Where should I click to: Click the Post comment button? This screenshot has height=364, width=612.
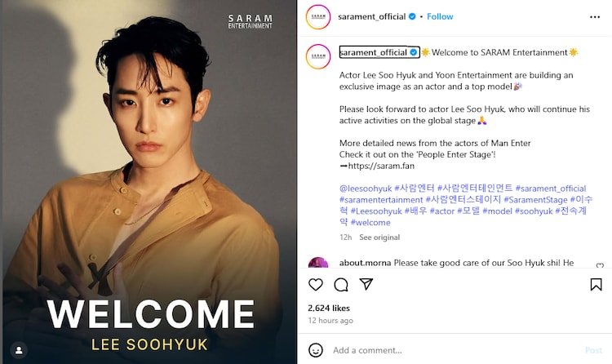(594, 350)
